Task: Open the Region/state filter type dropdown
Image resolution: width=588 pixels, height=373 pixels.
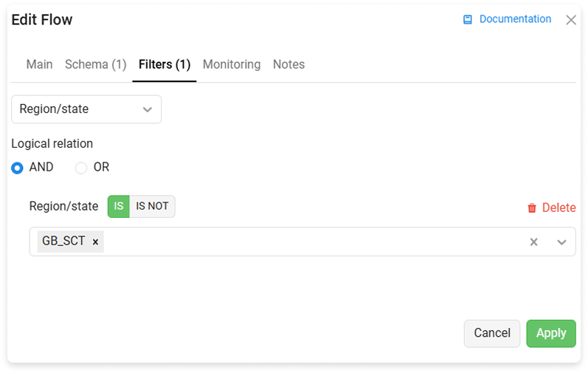Action: tap(86, 109)
